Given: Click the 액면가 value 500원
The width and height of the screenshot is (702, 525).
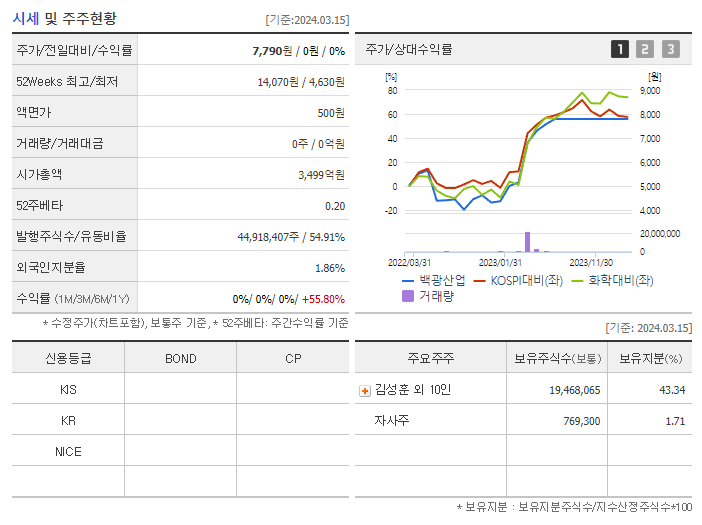Looking at the screenshot, I should click(331, 113).
